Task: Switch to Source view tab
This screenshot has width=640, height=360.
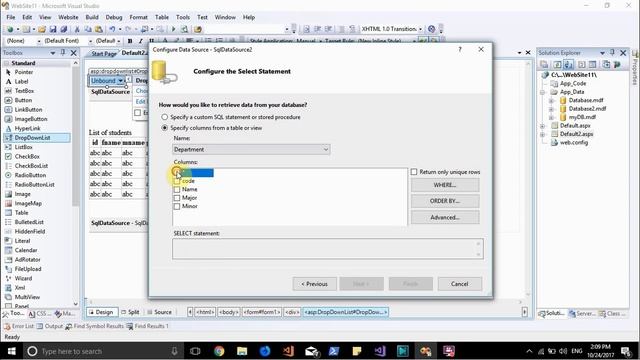Action: (160, 312)
